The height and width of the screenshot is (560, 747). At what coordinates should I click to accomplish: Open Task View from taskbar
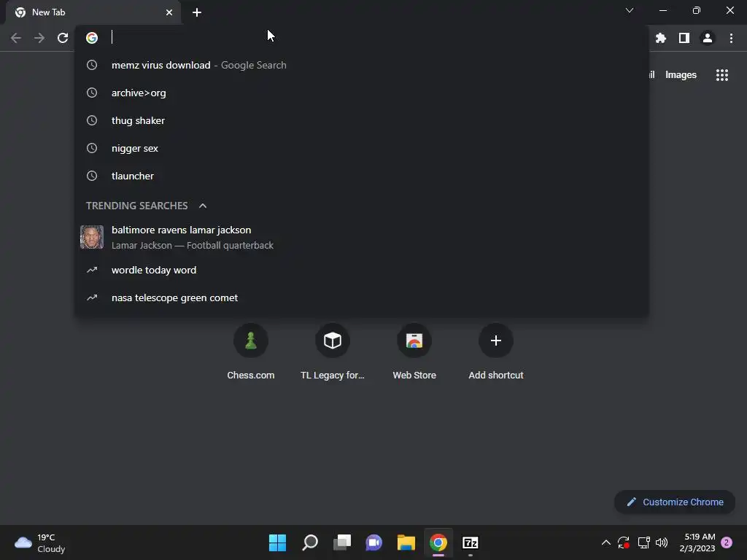(341, 542)
